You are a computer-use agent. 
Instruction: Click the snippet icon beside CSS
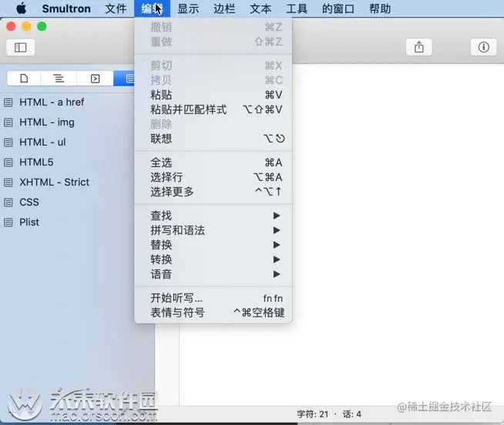coord(8,202)
